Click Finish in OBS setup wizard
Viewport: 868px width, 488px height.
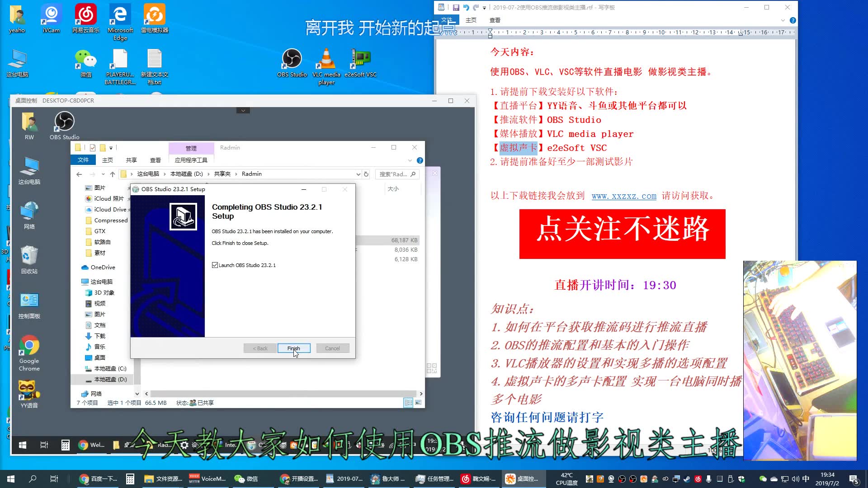(293, 348)
